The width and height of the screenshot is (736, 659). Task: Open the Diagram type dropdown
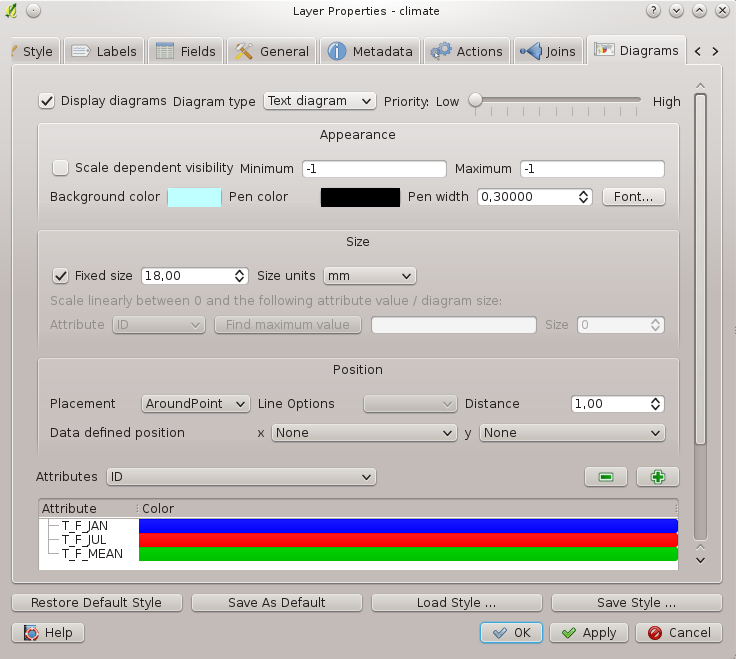coord(320,101)
